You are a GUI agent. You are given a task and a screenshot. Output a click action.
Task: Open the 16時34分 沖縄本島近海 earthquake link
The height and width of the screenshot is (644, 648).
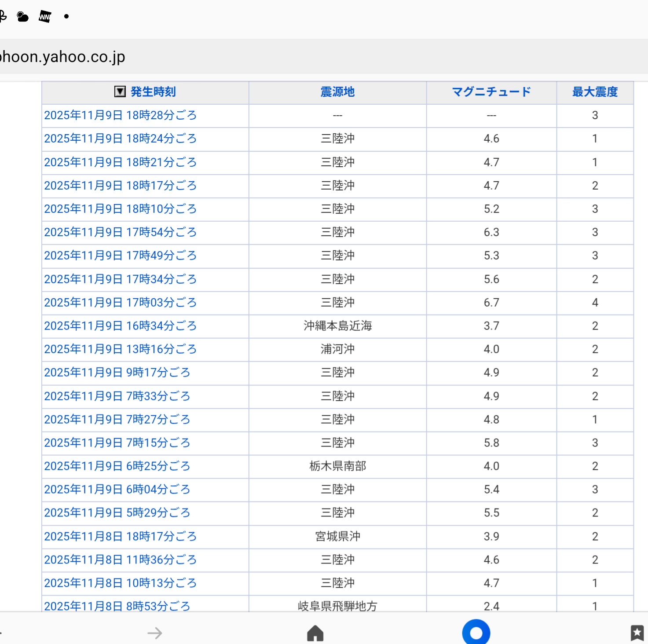(x=120, y=326)
